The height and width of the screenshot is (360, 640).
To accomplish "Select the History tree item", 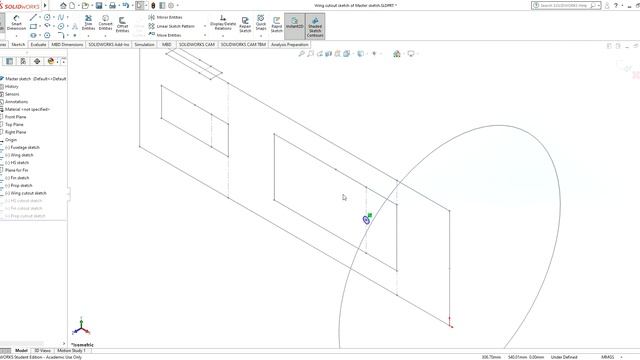I will click(10, 86).
